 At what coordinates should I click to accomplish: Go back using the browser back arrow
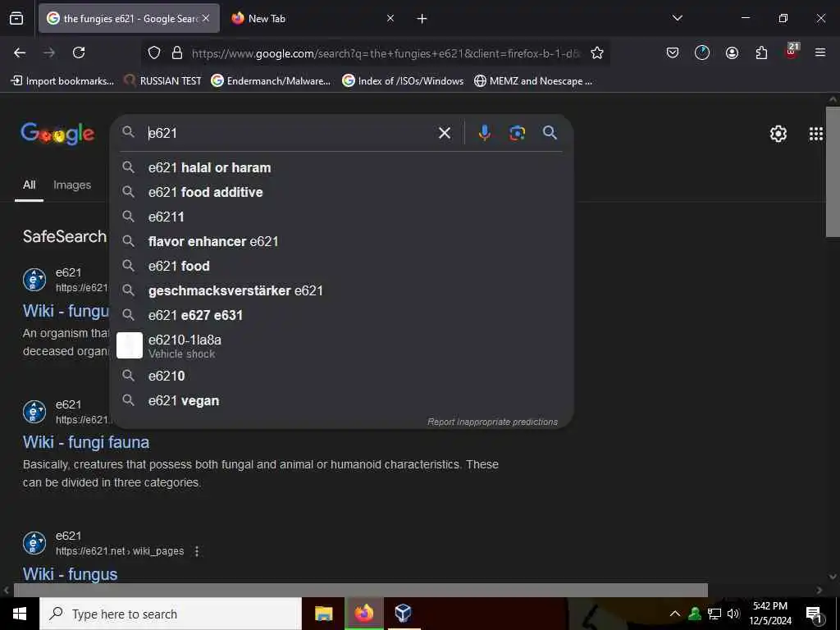(20, 52)
